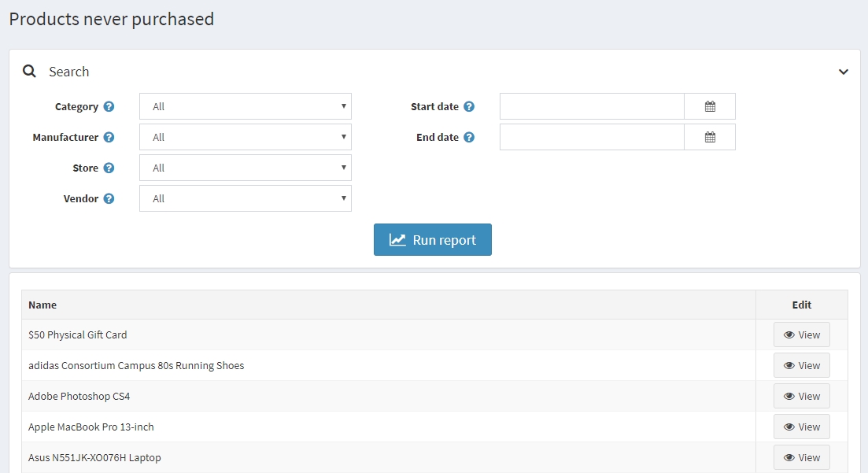This screenshot has width=868, height=473.
Task: Click the Vendor help question icon
Action: coord(109,199)
